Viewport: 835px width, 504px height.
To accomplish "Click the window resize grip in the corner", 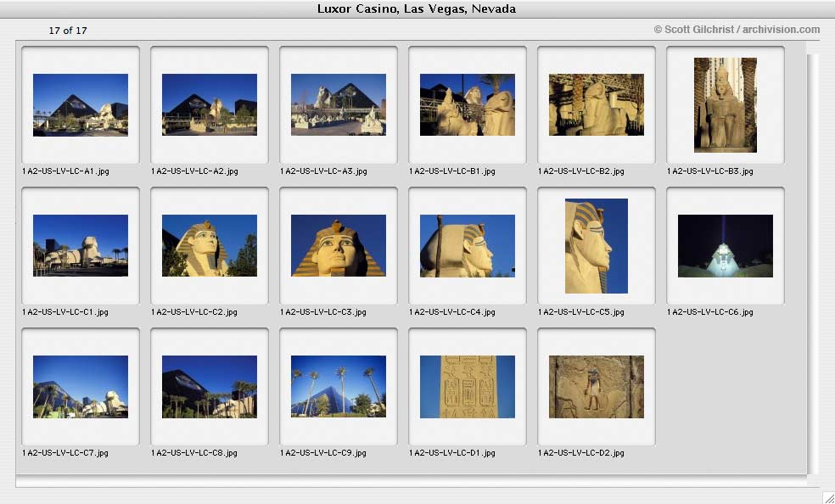I will tap(827, 496).
